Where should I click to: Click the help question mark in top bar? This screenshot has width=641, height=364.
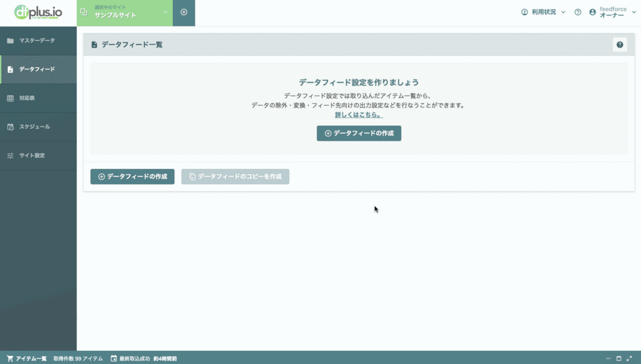[578, 13]
